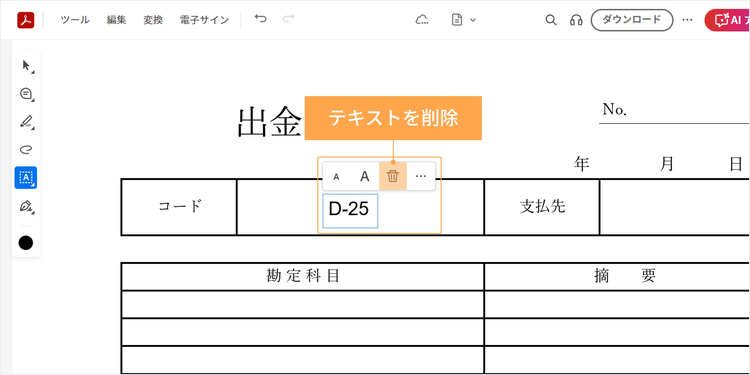This screenshot has height=375, width=750.
Task: Click the 勘定科目 column header
Action: [x=303, y=276]
